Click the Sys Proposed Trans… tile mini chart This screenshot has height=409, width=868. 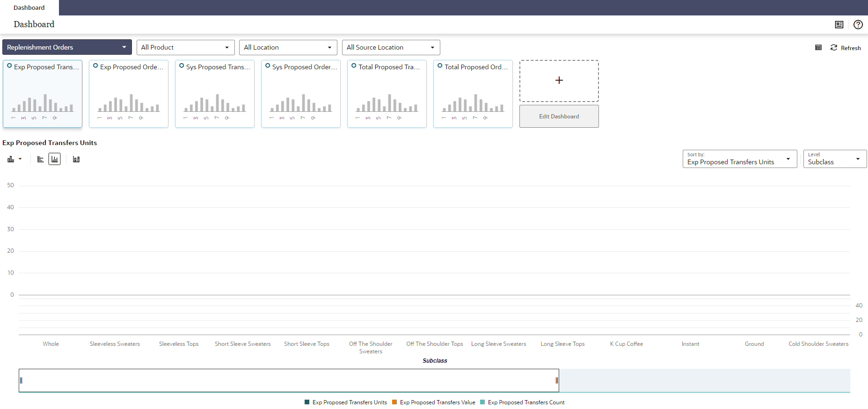click(x=215, y=106)
